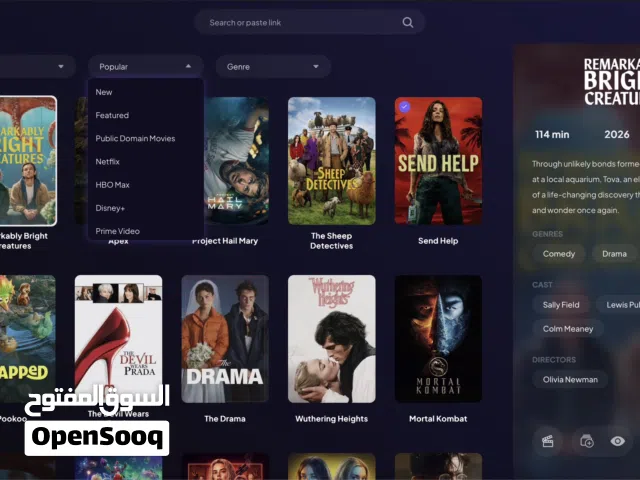Click the Drama genre tag
The width and height of the screenshot is (640, 480).
(x=614, y=254)
